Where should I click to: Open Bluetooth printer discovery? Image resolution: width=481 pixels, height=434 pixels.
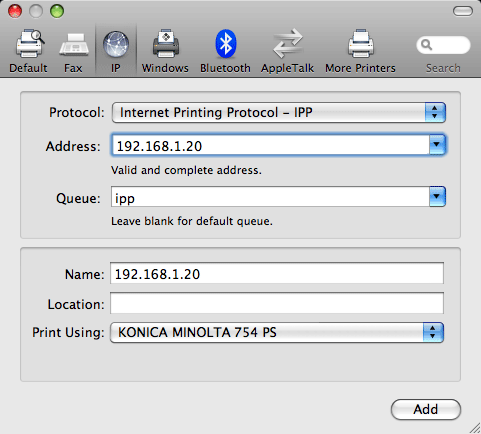tap(226, 44)
